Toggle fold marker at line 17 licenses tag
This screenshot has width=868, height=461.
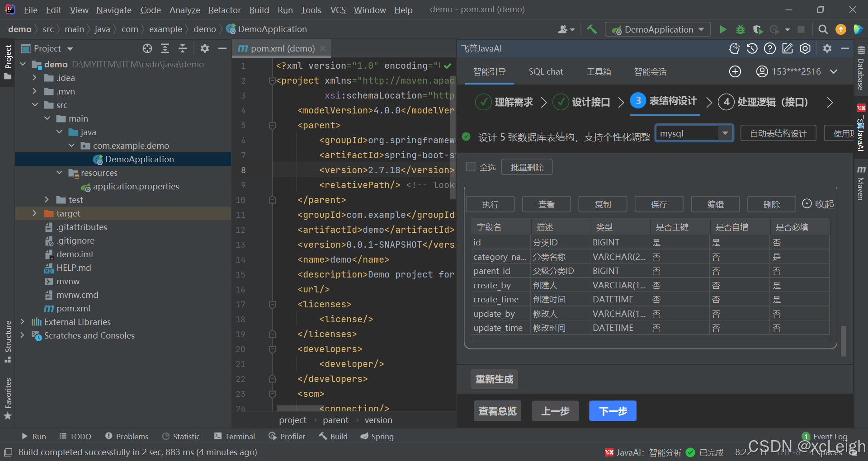click(272, 305)
